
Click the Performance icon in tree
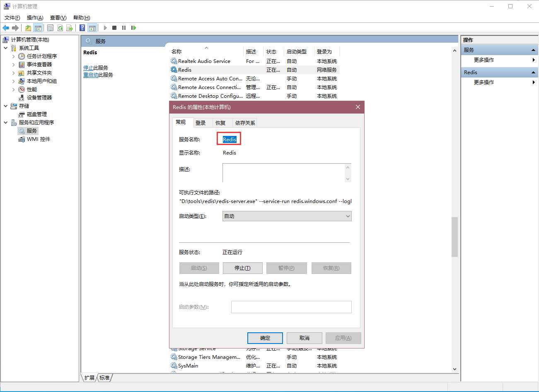pos(22,89)
